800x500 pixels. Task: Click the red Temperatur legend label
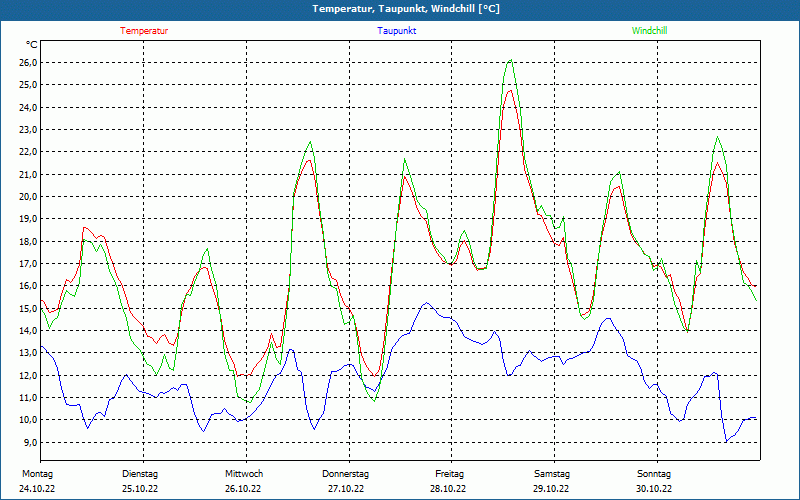point(144,31)
